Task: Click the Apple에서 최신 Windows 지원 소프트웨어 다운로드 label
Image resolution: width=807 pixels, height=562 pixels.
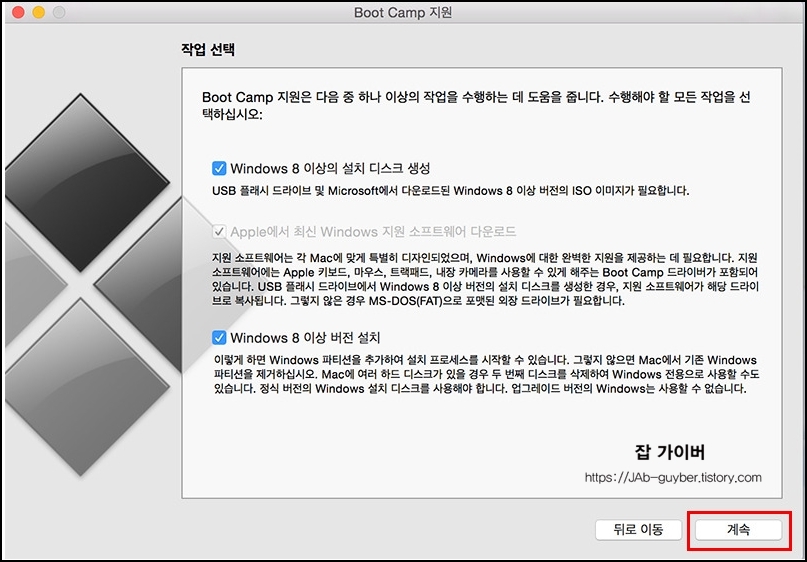Action: click(373, 232)
